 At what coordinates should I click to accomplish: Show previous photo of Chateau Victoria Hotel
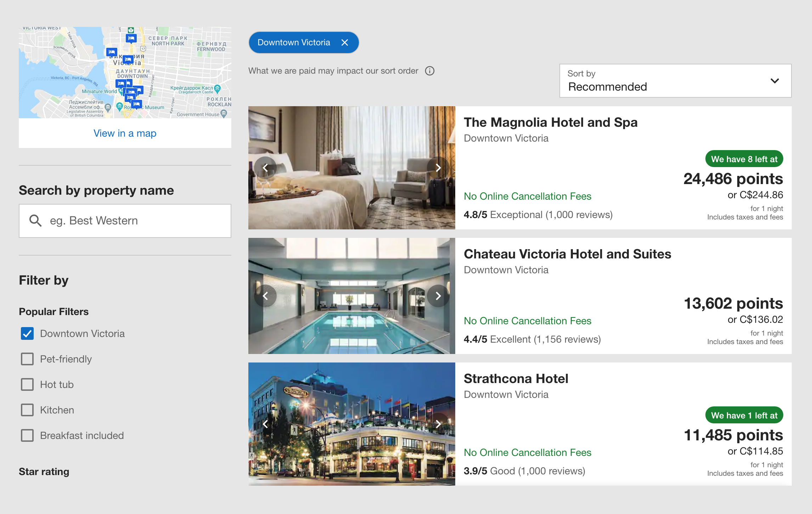coord(265,296)
